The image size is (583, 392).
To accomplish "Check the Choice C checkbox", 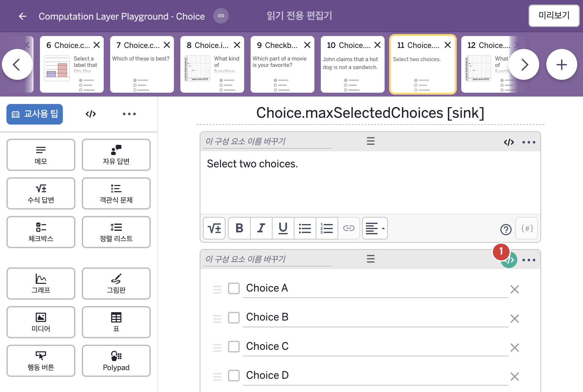I will pyautogui.click(x=234, y=347).
